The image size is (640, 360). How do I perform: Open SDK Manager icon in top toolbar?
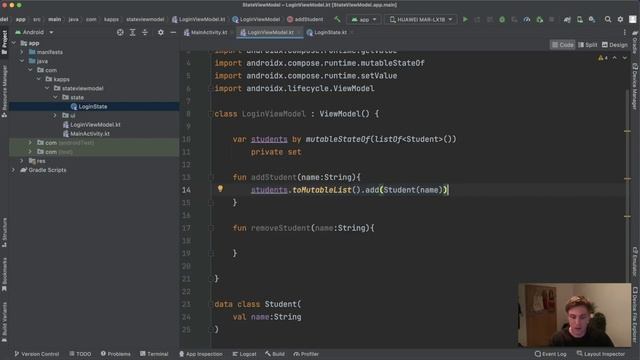[592, 19]
